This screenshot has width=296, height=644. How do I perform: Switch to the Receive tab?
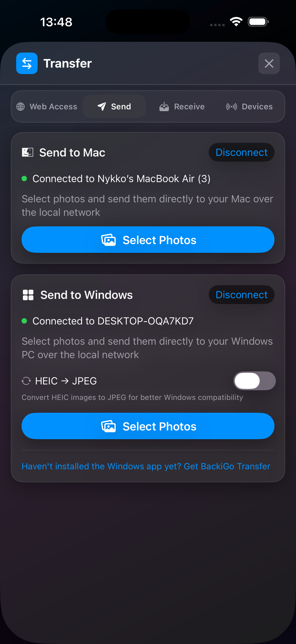point(182,106)
